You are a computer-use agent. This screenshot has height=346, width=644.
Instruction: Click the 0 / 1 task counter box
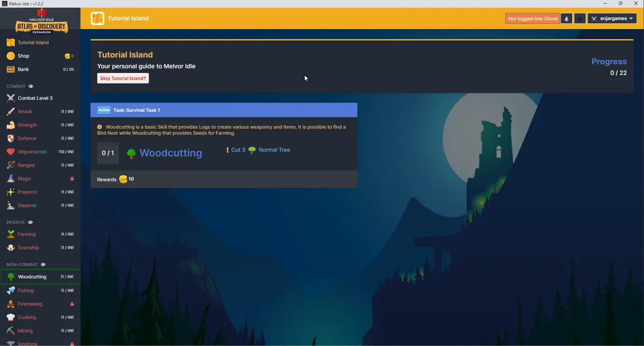point(108,153)
